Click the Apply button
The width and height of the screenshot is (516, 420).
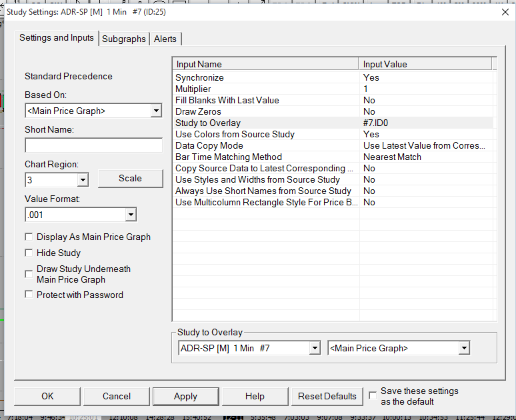pos(186,396)
